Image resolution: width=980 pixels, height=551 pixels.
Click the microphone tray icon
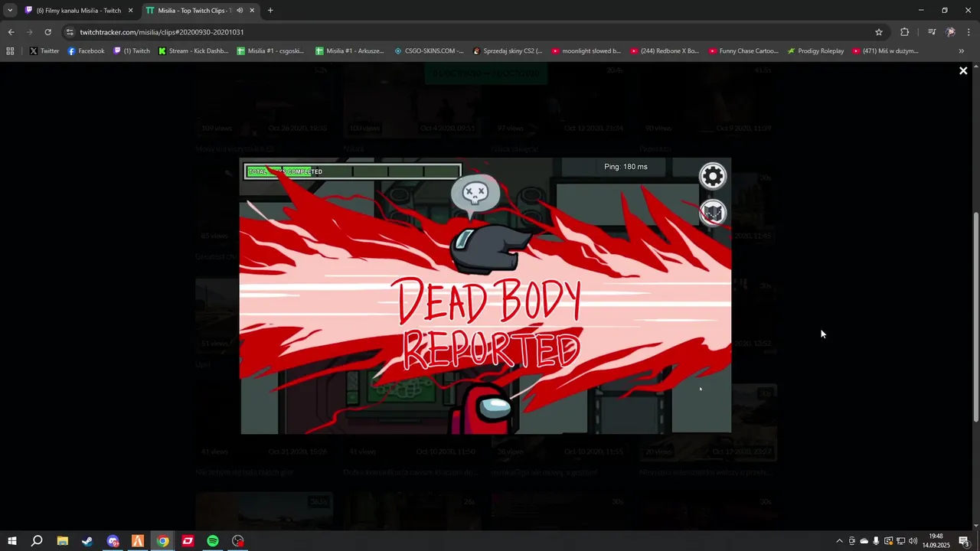pyautogui.click(x=876, y=541)
